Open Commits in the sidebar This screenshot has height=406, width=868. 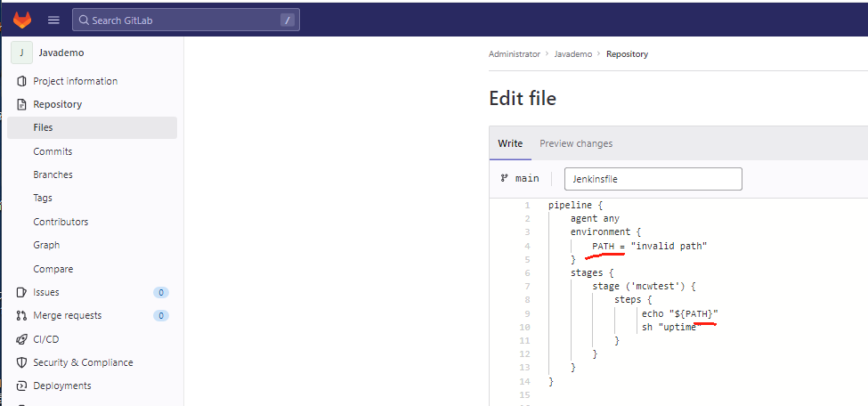53,151
